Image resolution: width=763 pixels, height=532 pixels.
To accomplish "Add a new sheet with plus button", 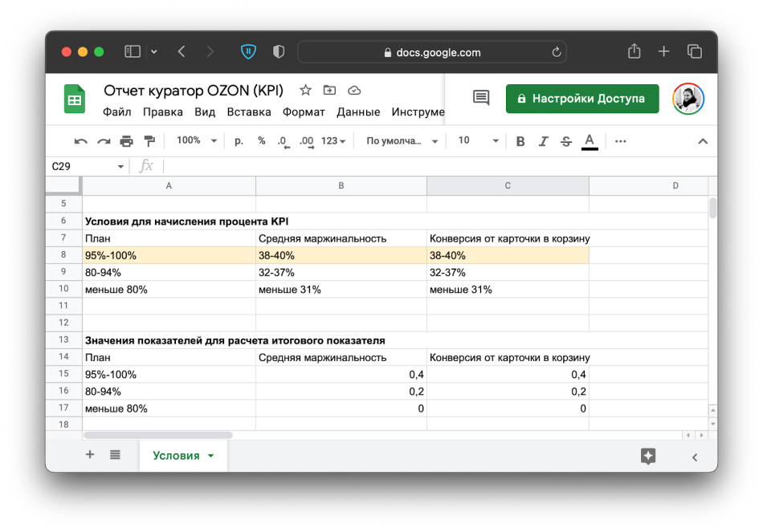I will click(90, 455).
